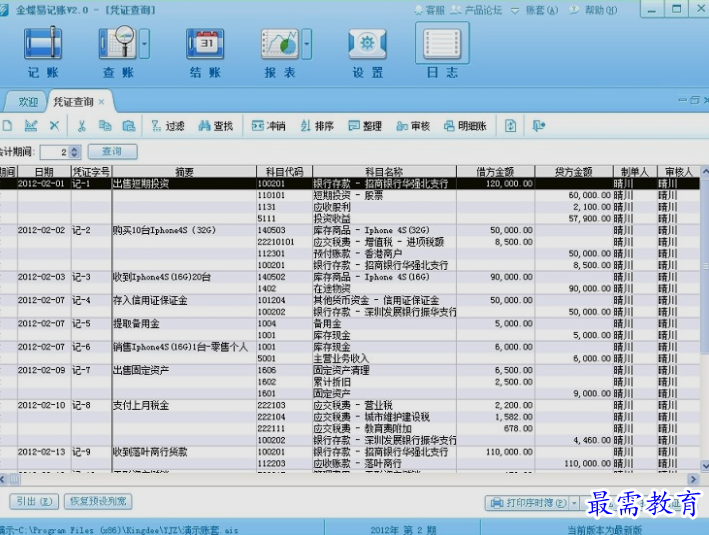Select the 收到落叶商行货款 summary cell
Viewport: 709px width, 535px height.
tap(184, 452)
